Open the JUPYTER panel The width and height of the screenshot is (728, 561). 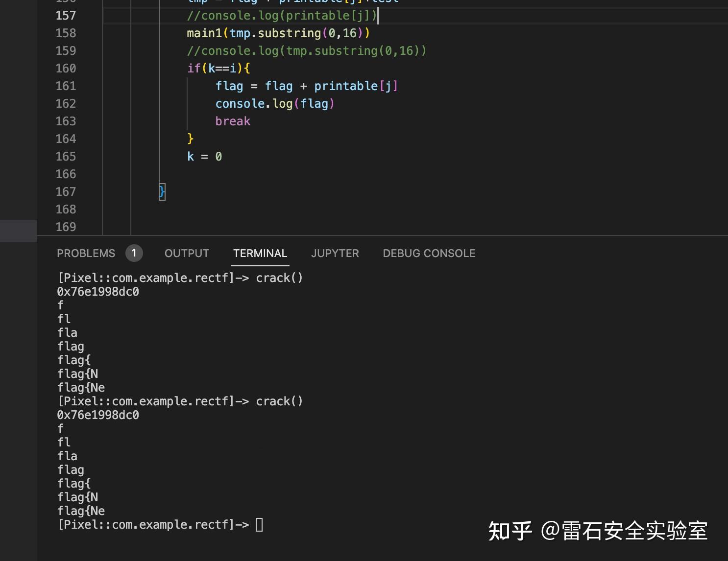tap(335, 253)
